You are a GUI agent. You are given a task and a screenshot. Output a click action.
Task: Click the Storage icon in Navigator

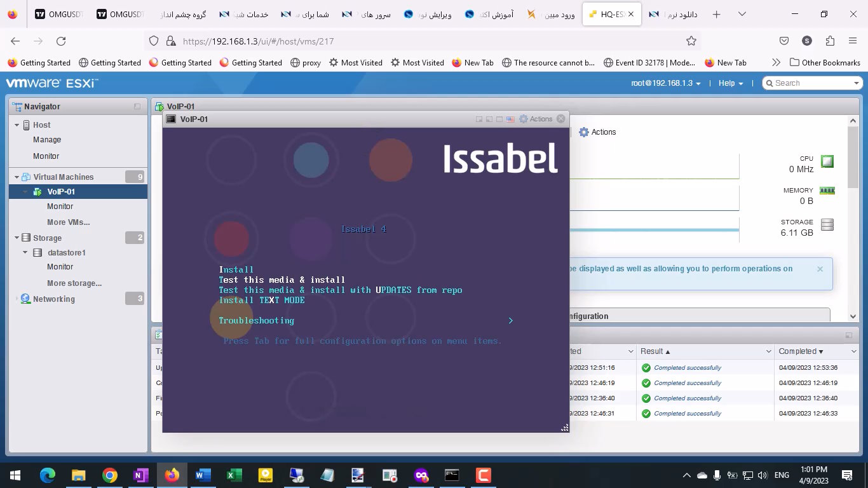click(26, 238)
